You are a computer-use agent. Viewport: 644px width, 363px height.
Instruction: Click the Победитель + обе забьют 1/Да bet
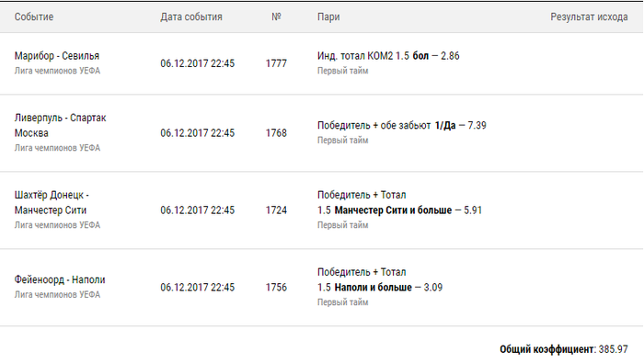pyautogui.click(x=402, y=125)
